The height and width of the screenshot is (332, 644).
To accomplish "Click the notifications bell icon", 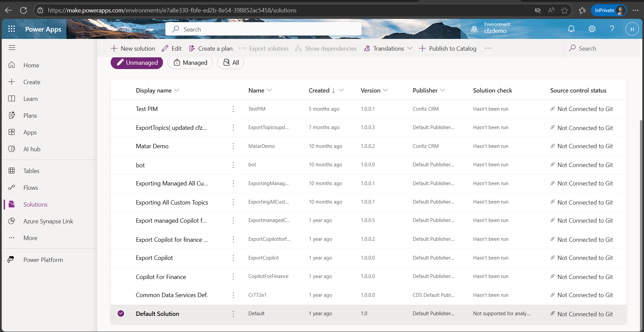I will [x=571, y=29].
